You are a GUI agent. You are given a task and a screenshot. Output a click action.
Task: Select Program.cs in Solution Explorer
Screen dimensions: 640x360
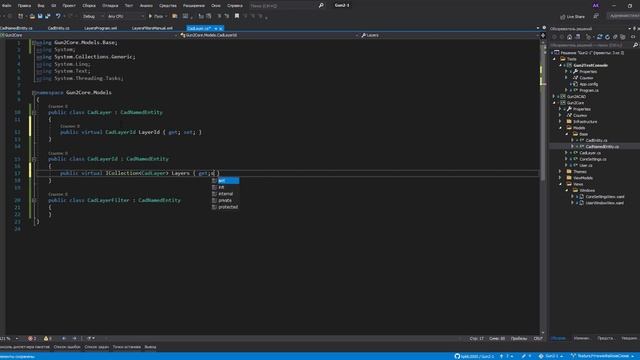(x=589, y=90)
